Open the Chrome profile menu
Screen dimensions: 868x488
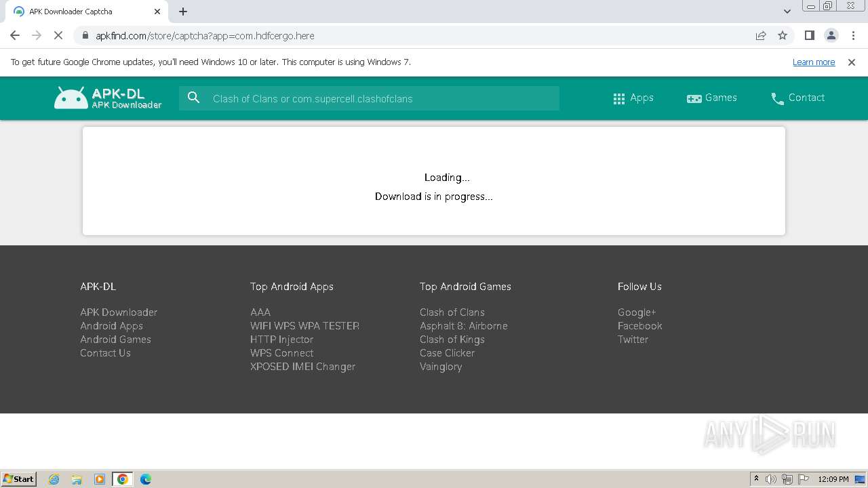click(831, 35)
